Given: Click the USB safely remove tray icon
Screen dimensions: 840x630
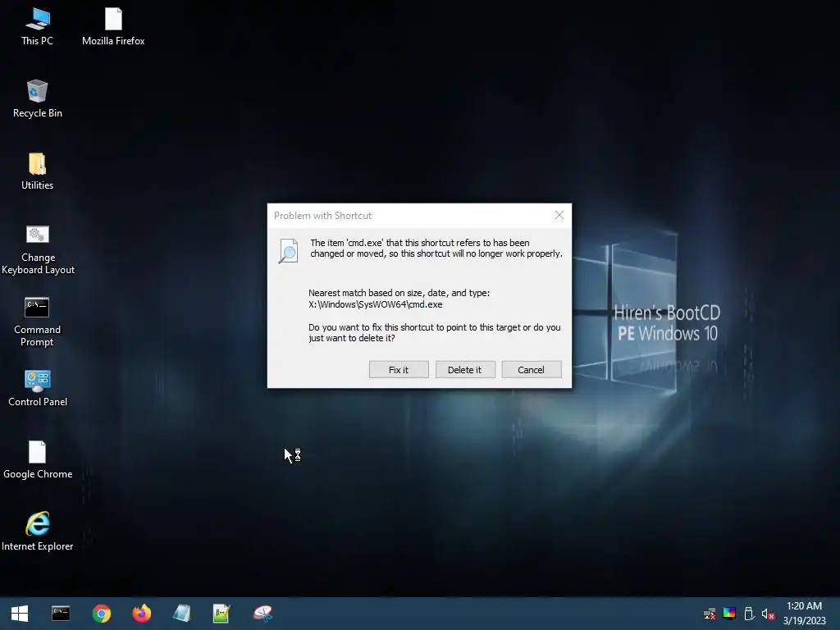Looking at the screenshot, I should 749,614.
